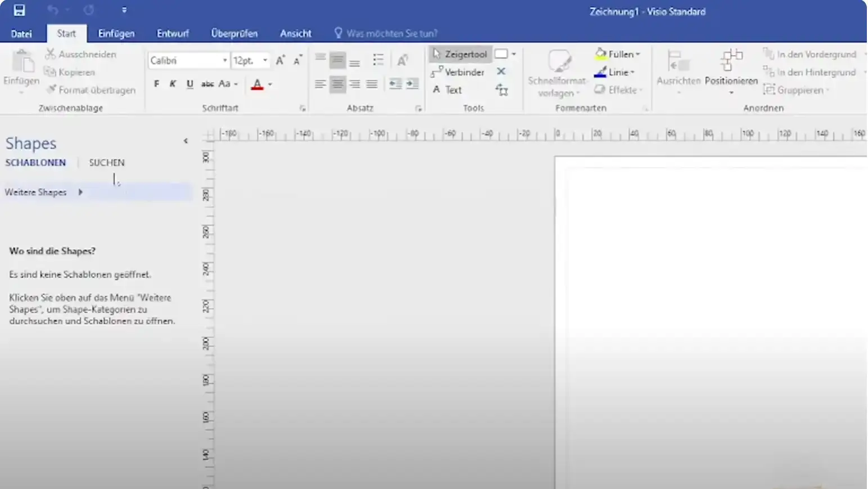Apply the red font color swatch
This screenshot has height=489, width=868.
257,84
